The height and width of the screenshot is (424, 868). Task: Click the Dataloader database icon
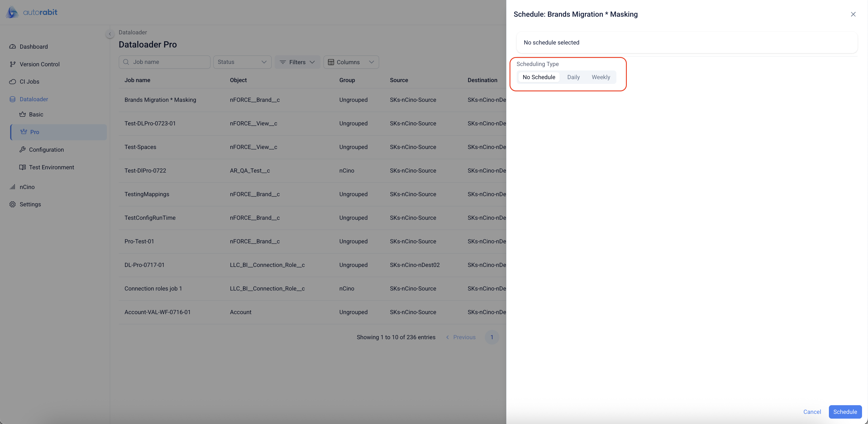(13, 99)
